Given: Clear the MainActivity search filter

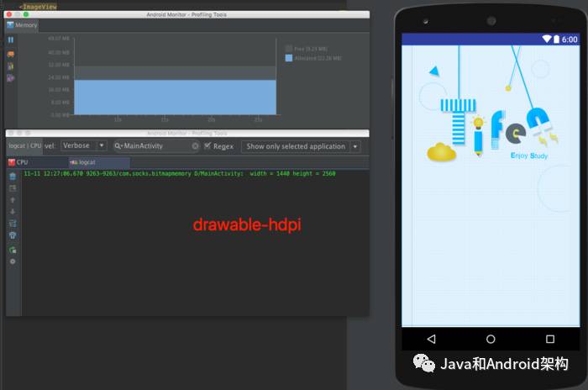Looking at the screenshot, I should coord(195,146).
